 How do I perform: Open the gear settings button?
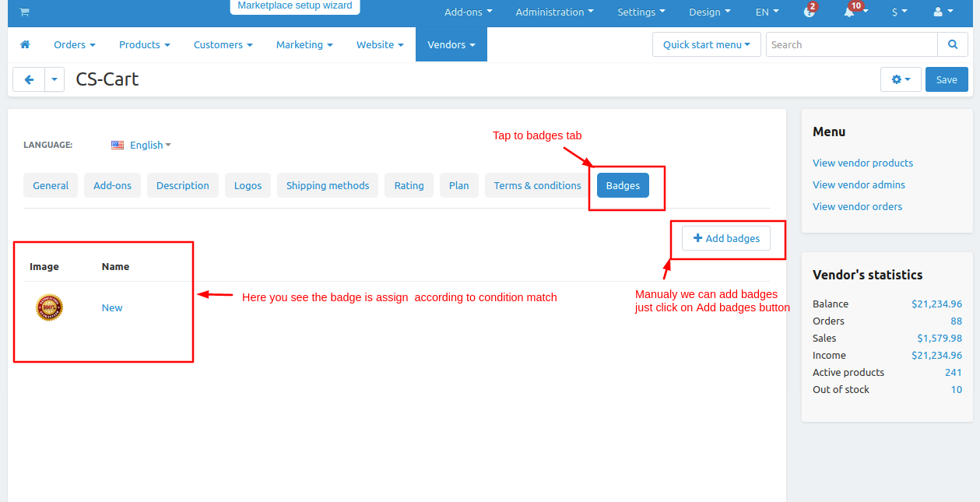pos(901,79)
